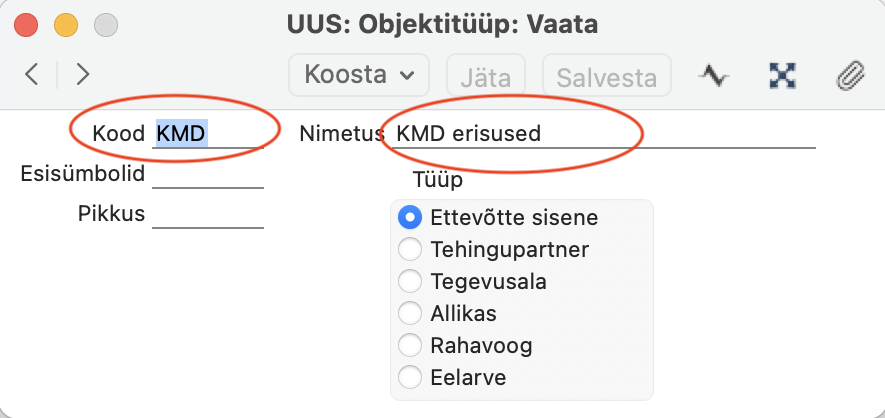The height and width of the screenshot is (418, 885).
Task: Click into the Kood input field
Action: click(208, 134)
